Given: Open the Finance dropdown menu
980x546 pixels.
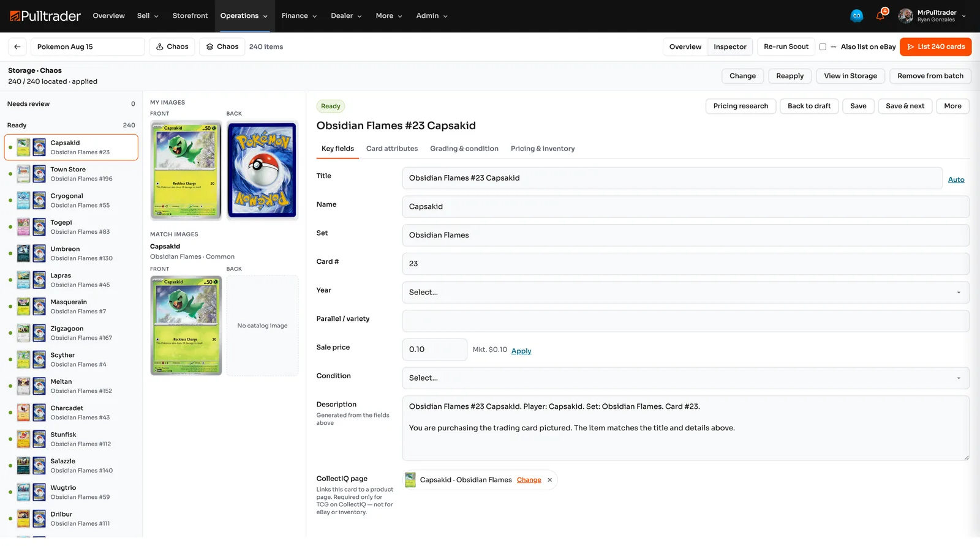Looking at the screenshot, I should [299, 16].
